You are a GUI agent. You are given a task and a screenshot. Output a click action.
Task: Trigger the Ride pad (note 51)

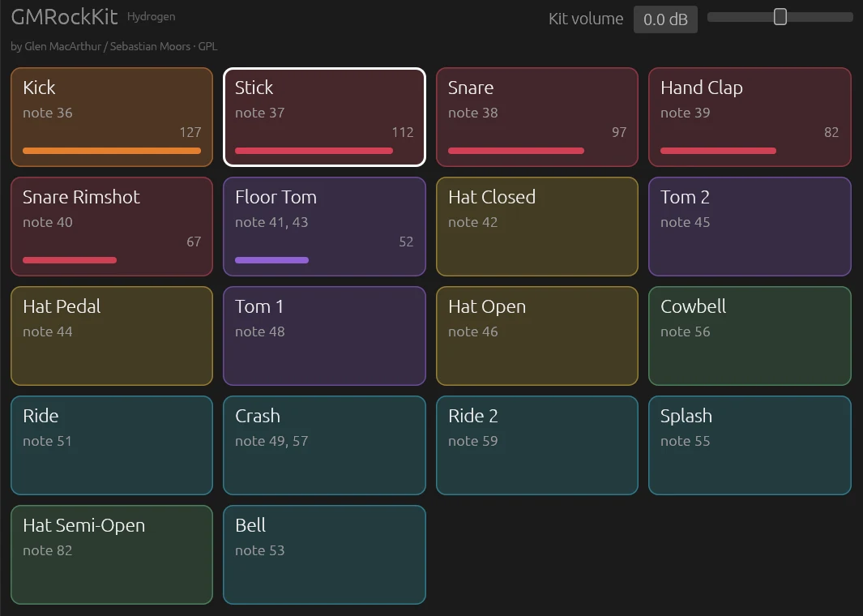tap(112, 445)
